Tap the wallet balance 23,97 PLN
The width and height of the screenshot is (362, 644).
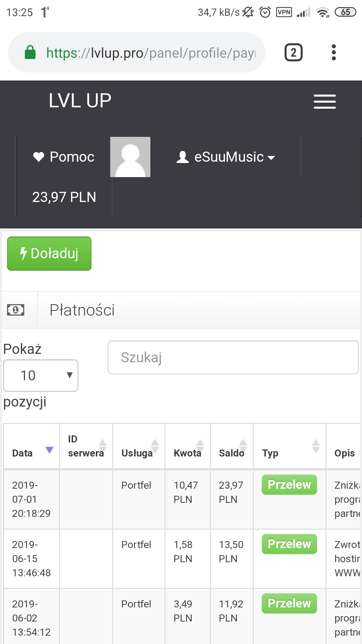coord(64,197)
